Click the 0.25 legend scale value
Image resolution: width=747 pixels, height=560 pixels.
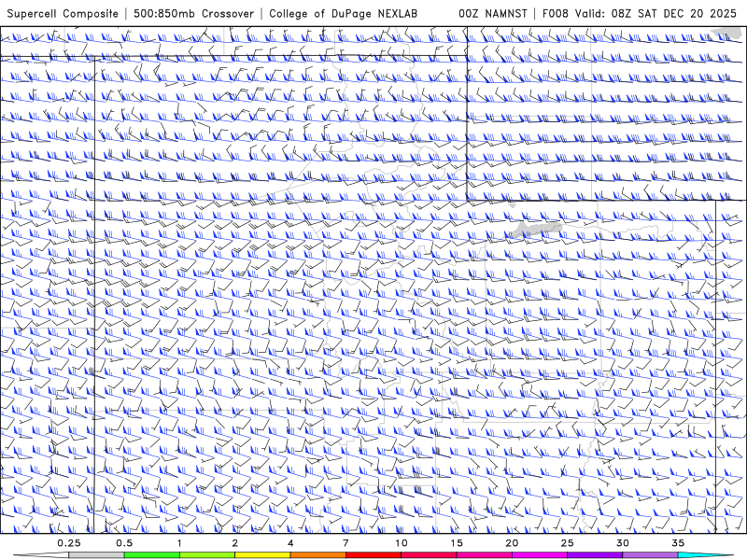[x=69, y=543]
